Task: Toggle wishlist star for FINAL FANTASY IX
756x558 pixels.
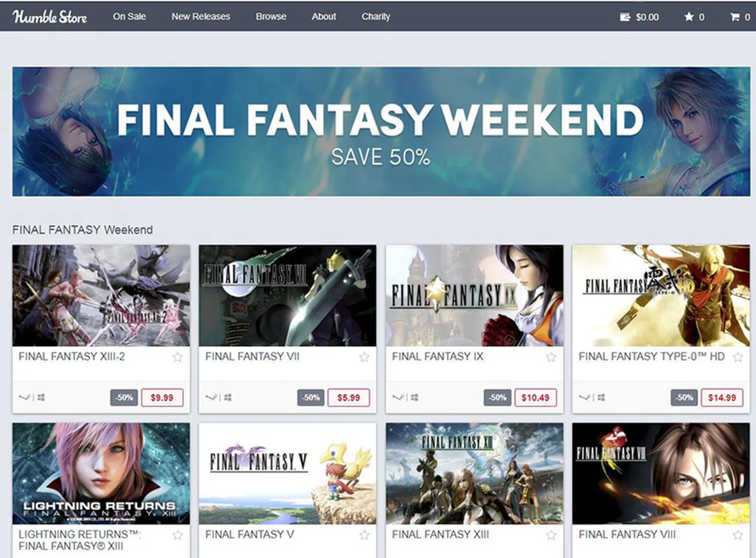Action: (551, 357)
